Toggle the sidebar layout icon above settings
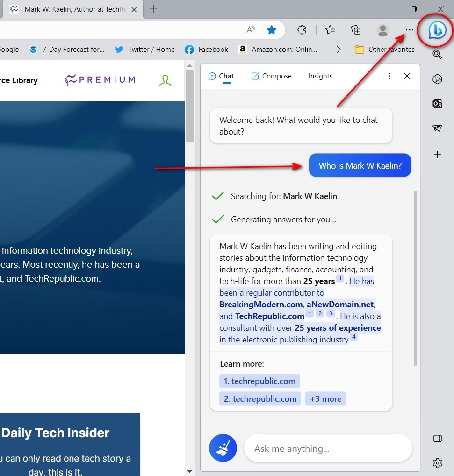454x476 pixels. (437, 438)
